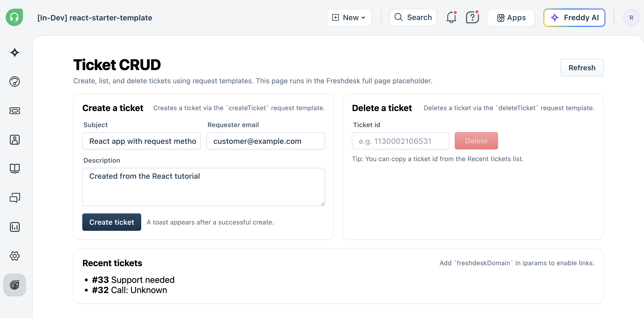The image size is (644, 318).
Task: Open the Help question-mark icon
Action: 472,17
